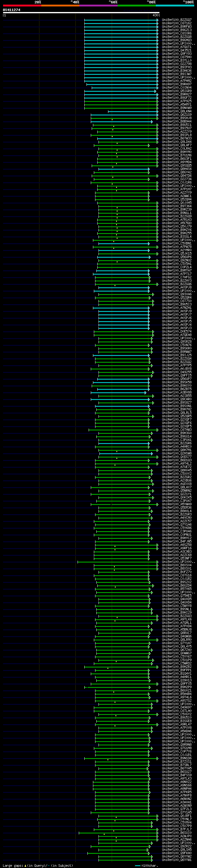
Task: Open hit UniRef100_B9GZC3
Action: pos(177,30)
